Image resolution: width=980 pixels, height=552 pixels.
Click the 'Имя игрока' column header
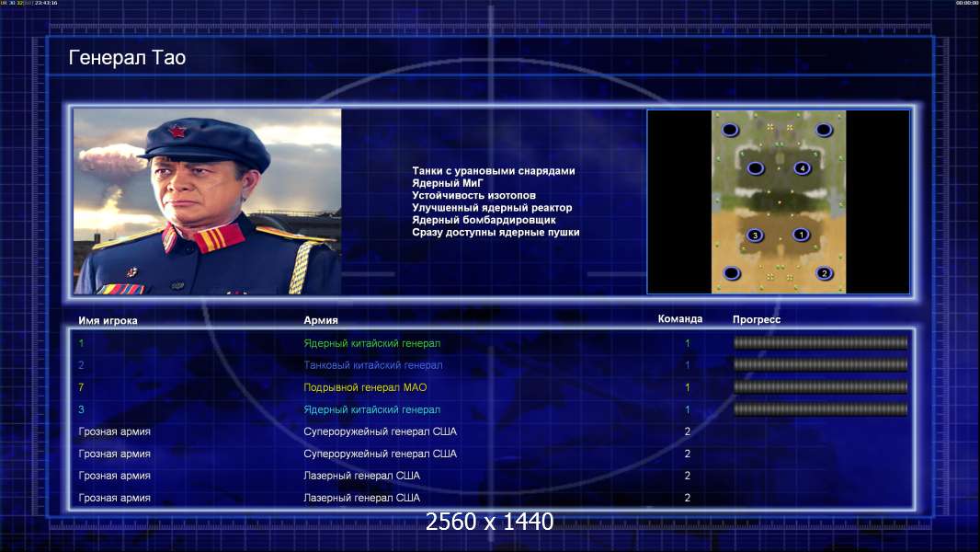click(x=108, y=321)
